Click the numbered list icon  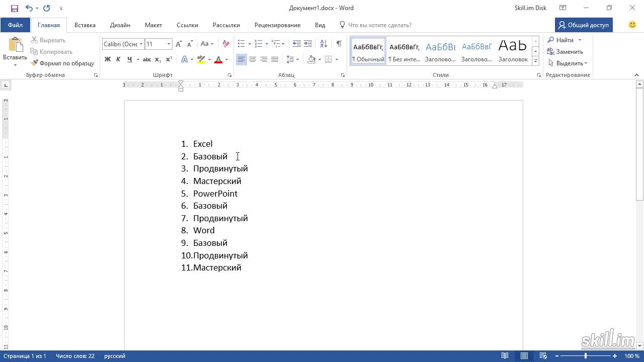(259, 44)
